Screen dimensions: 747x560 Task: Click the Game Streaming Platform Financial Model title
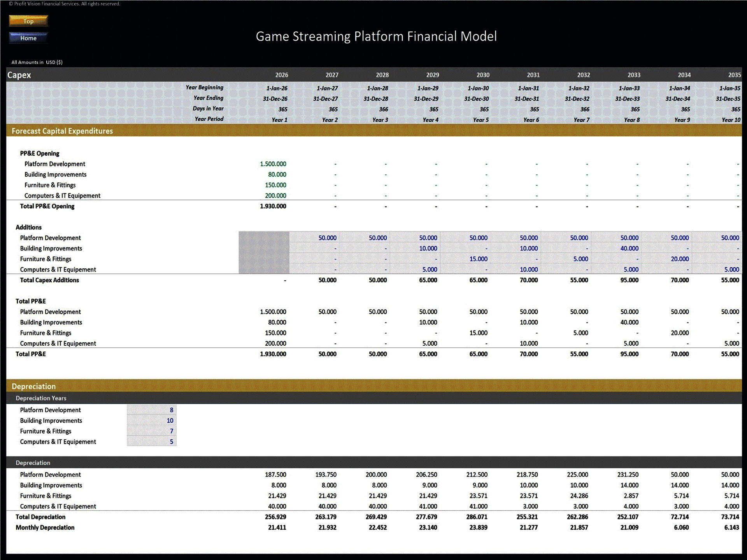tap(376, 36)
